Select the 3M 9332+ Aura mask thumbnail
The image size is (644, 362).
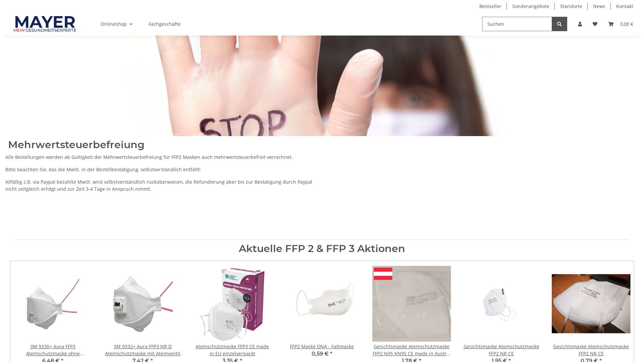143,304
